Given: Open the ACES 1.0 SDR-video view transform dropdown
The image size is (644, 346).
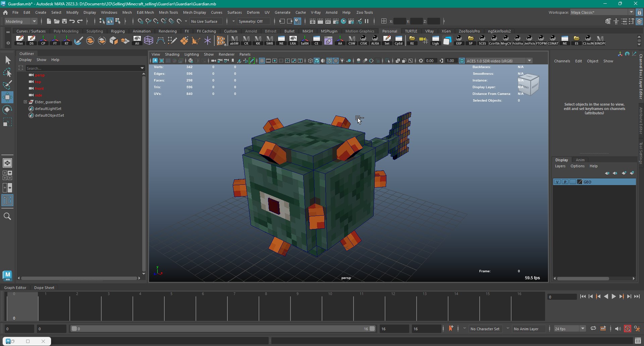Looking at the screenshot, I should point(499,61).
